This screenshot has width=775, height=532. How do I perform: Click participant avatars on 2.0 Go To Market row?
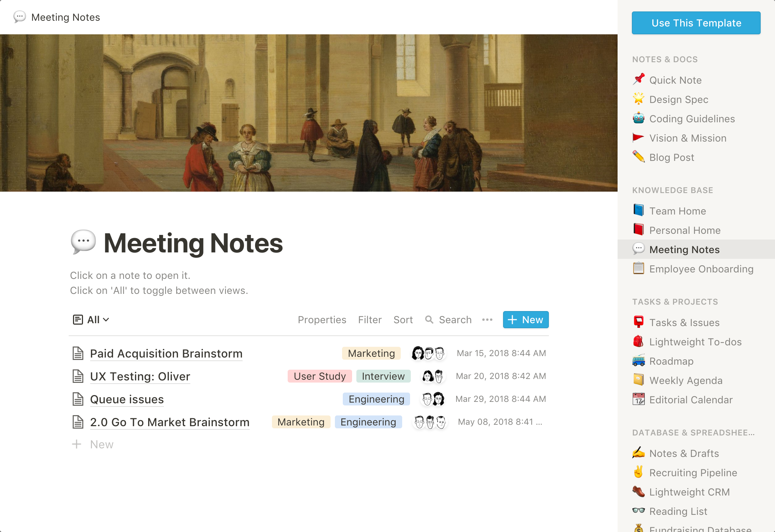coord(430,422)
